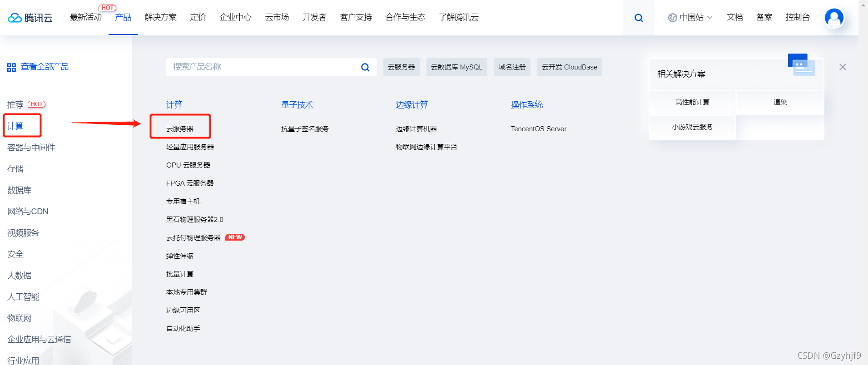Select 计算 category in sidebar
Screen dimensions: 868x365
point(15,126)
